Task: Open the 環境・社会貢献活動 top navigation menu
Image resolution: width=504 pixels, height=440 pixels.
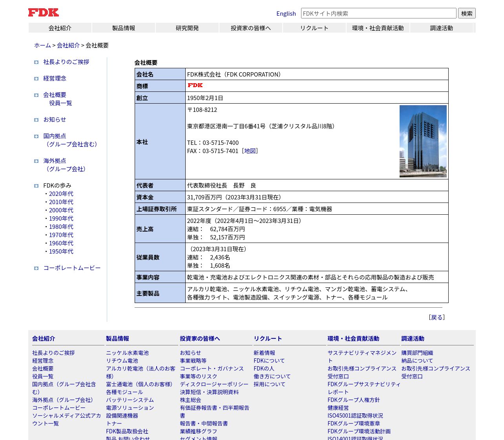Action: point(378,28)
